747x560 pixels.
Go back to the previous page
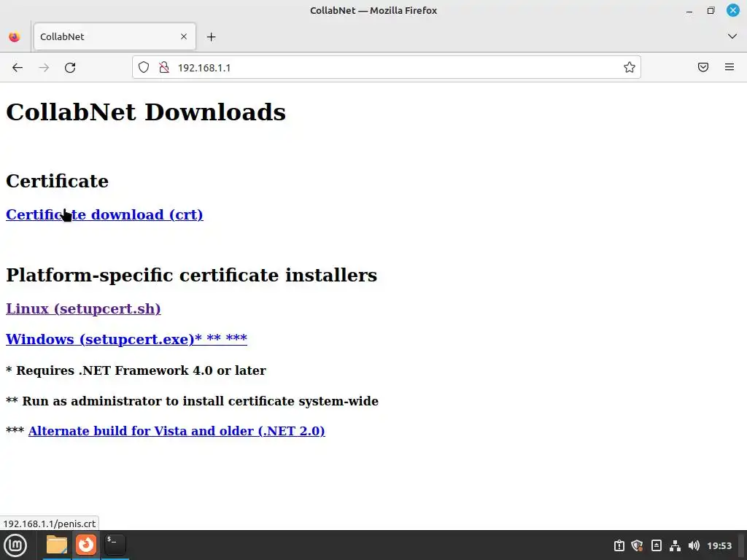18,68
